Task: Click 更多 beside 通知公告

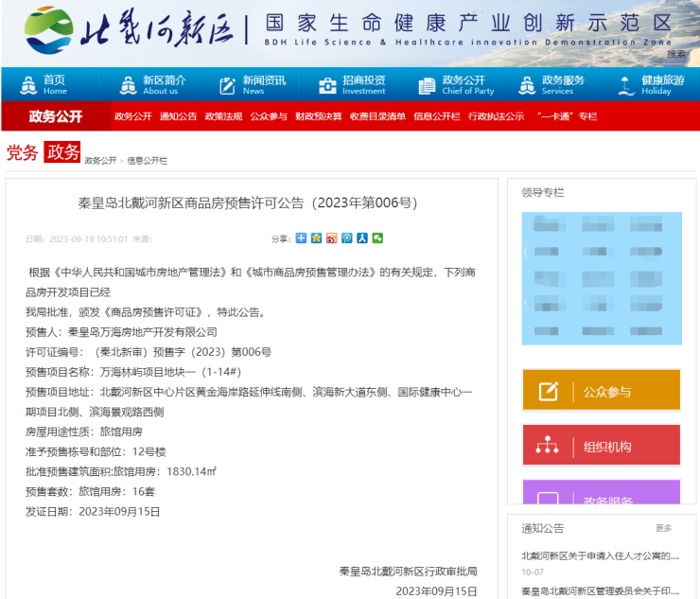Action: [x=663, y=528]
